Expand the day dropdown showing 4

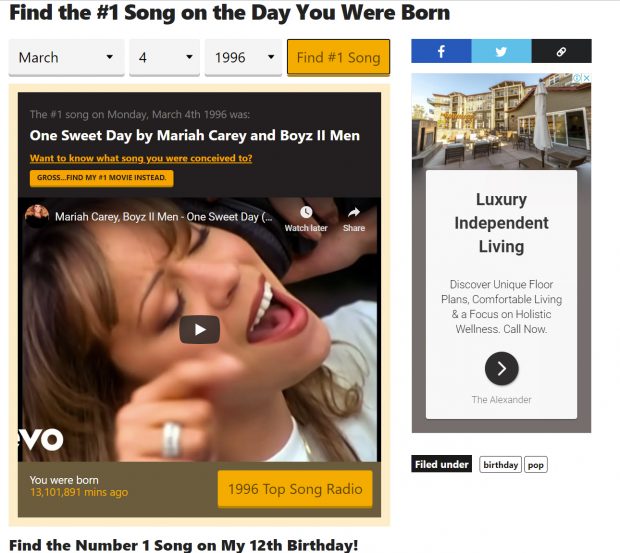[x=164, y=57]
